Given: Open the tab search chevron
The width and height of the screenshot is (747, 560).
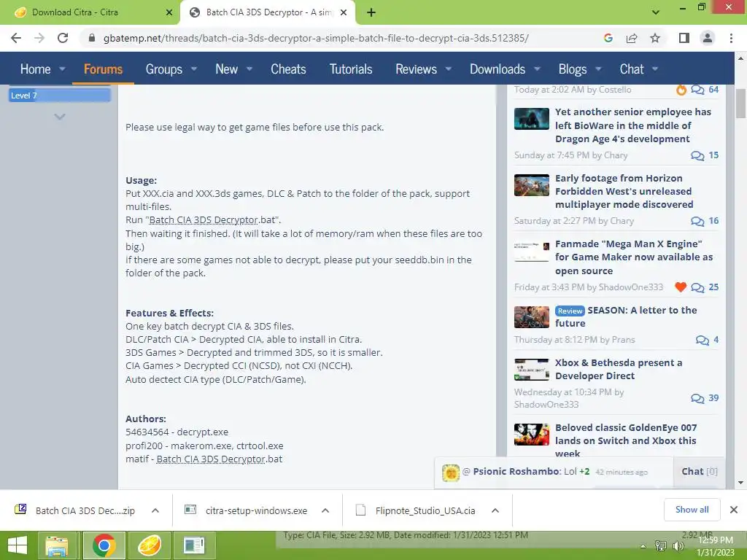Looking at the screenshot, I should tap(656, 12).
